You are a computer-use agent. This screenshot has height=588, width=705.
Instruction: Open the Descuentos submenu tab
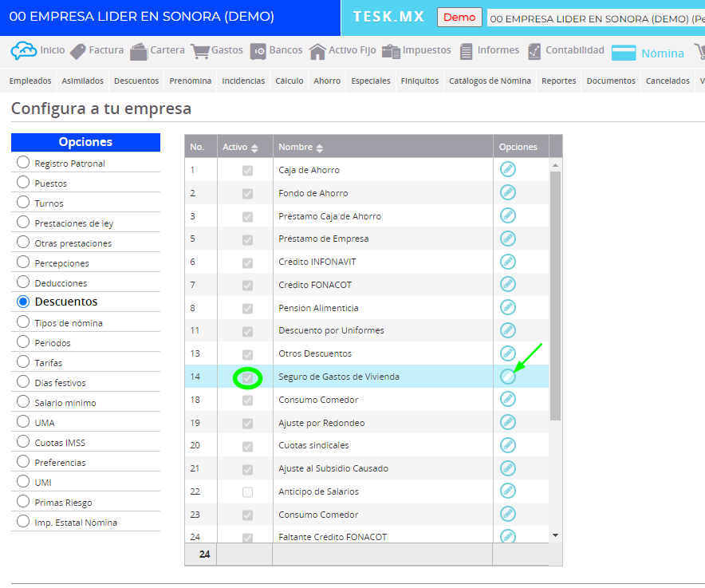pos(136,81)
